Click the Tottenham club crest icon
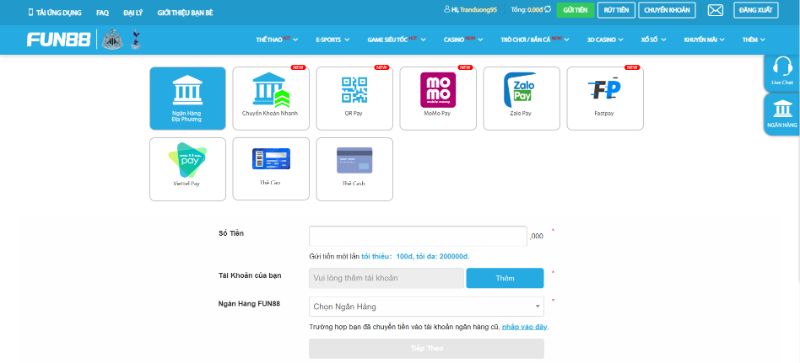 click(x=135, y=39)
